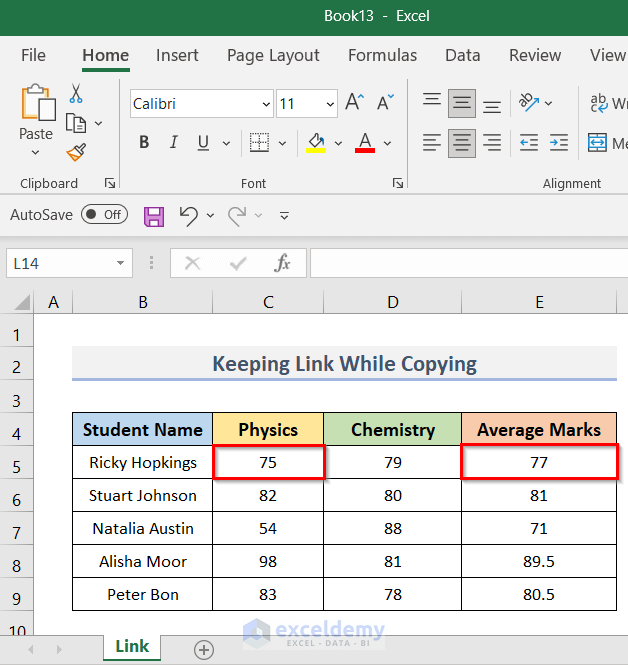Click the Insert Function fx icon
Image resolution: width=628 pixels, height=665 pixels.
(x=283, y=263)
